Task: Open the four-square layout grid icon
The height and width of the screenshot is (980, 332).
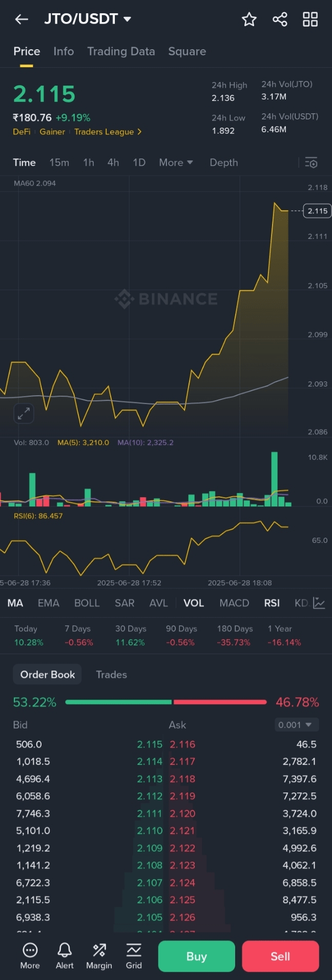Action: click(310, 19)
